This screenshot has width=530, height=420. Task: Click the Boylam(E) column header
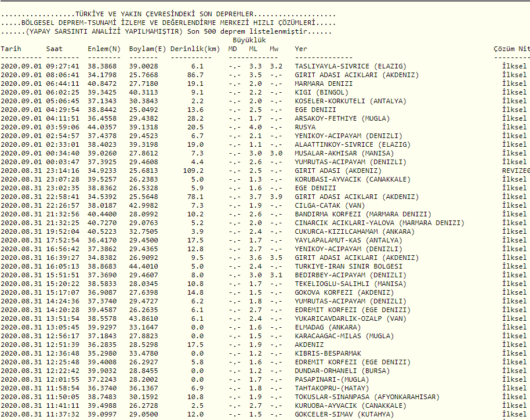point(147,49)
